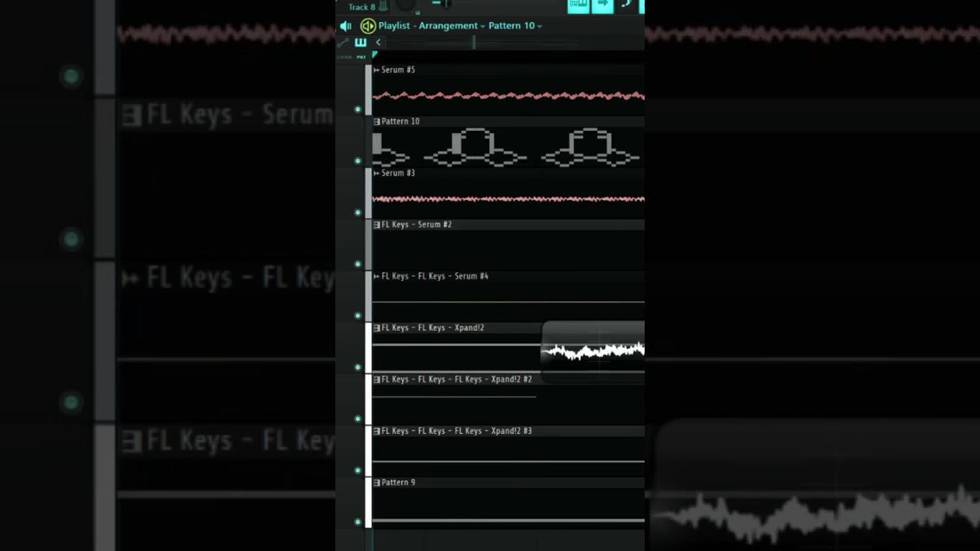Select FL Keys - FL Keys - Xpand!2 title
This screenshot has width=980, height=551.
[433, 328]
